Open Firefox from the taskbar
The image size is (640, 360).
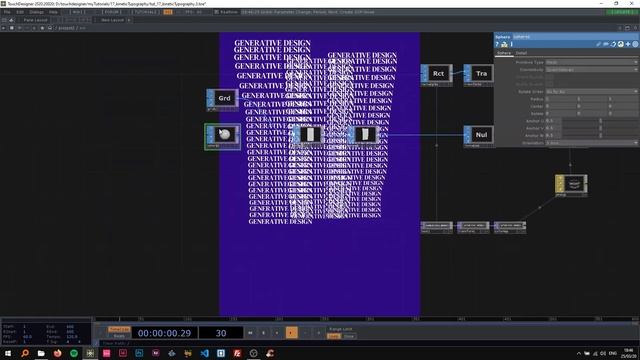(58, 353)
